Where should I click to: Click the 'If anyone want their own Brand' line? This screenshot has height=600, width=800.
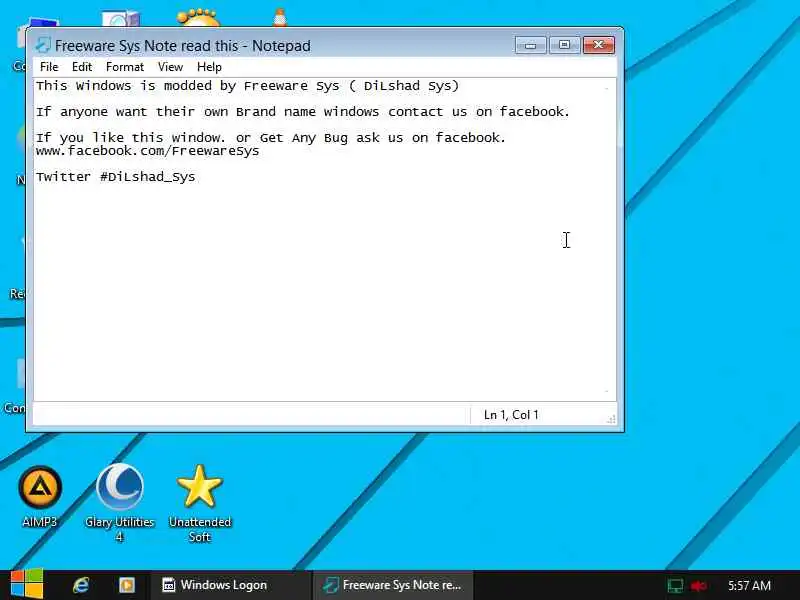tap(303, 112)
